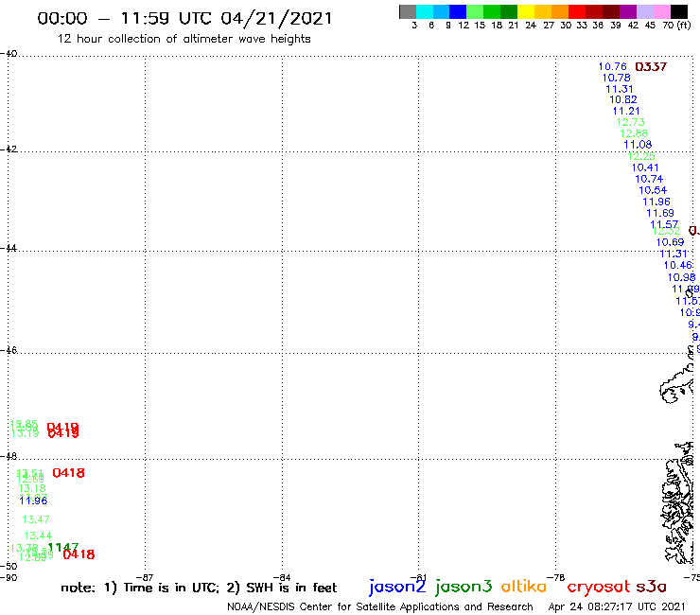Image resolution: width=700 pixels, height=615 pixels.
Task: Click the 10.69 wave height value
Action: (x=670, y=242)
